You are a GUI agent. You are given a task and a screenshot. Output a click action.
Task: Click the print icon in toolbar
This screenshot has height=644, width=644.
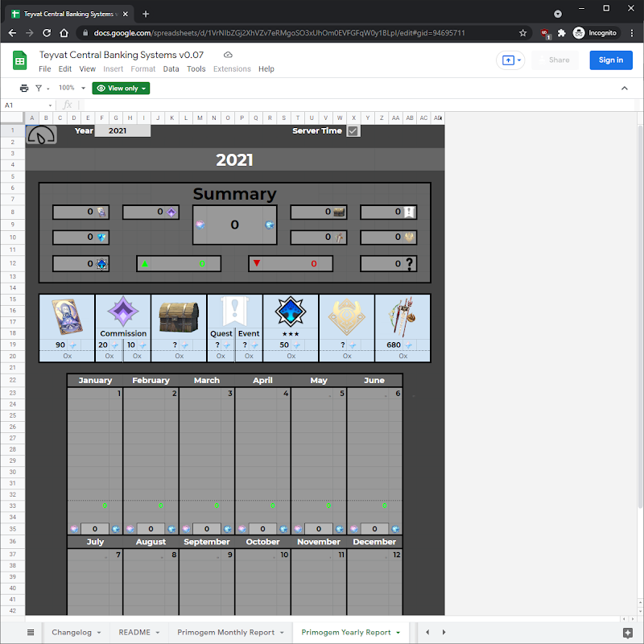coord(24,88)
